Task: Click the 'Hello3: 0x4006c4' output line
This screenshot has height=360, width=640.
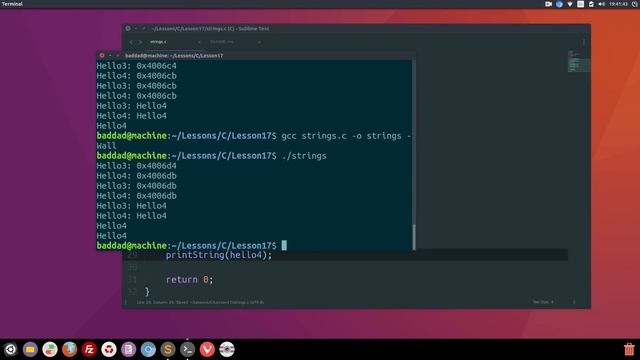Action: (136, 66)
